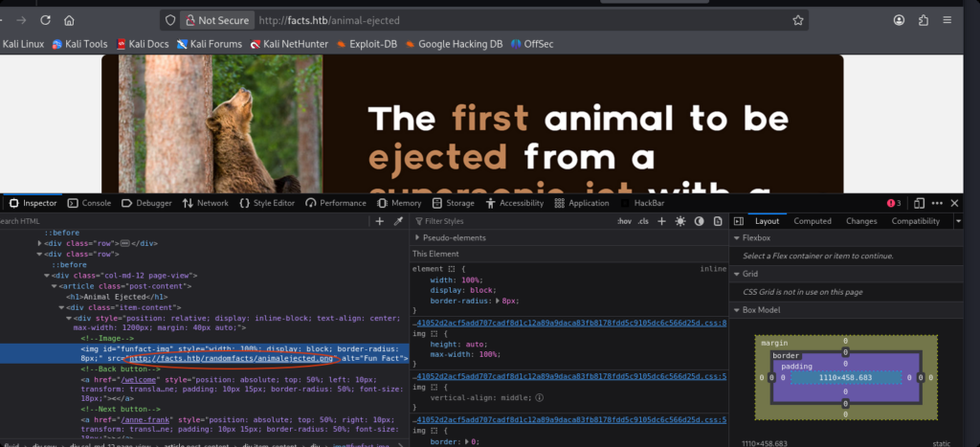This screenshot has width=980, height=447.
Task: Toggle the :hov pseudo-class panel
Action: tap(624, 221)
